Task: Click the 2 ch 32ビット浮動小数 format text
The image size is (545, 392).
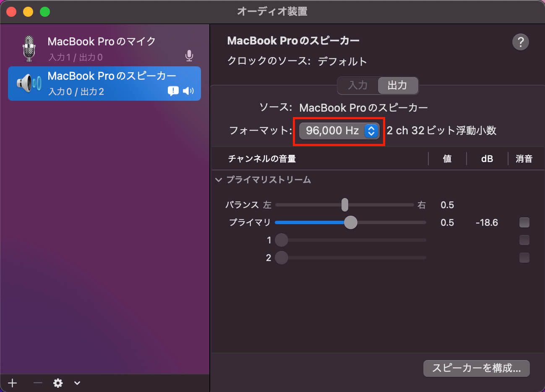Action: click(441, 131)
